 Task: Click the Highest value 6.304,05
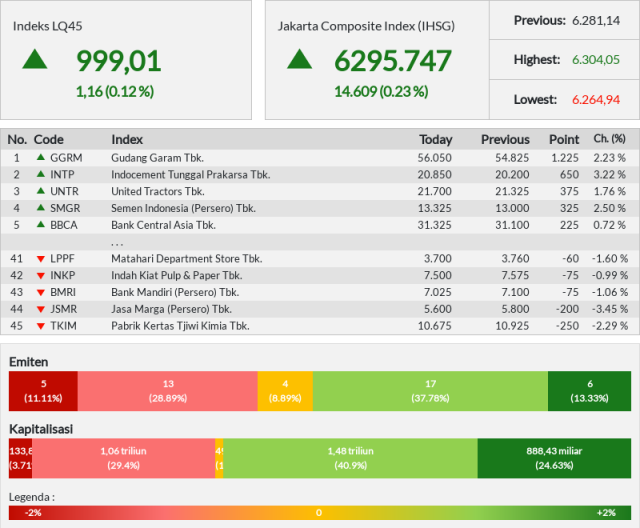596,60
